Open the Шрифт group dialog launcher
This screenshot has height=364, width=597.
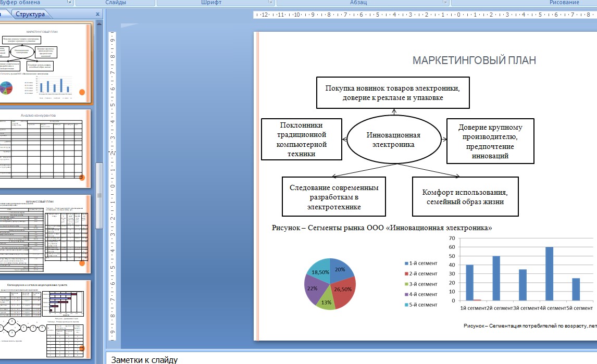coord(270,2)
